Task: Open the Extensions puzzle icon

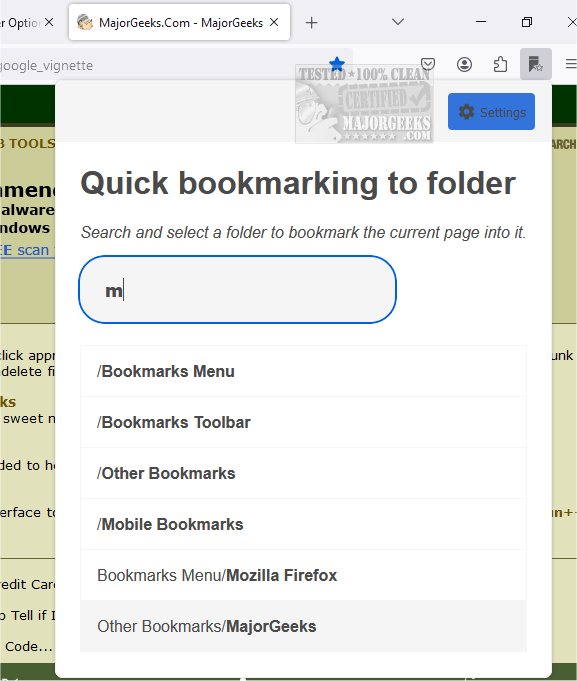Action: 500,64
